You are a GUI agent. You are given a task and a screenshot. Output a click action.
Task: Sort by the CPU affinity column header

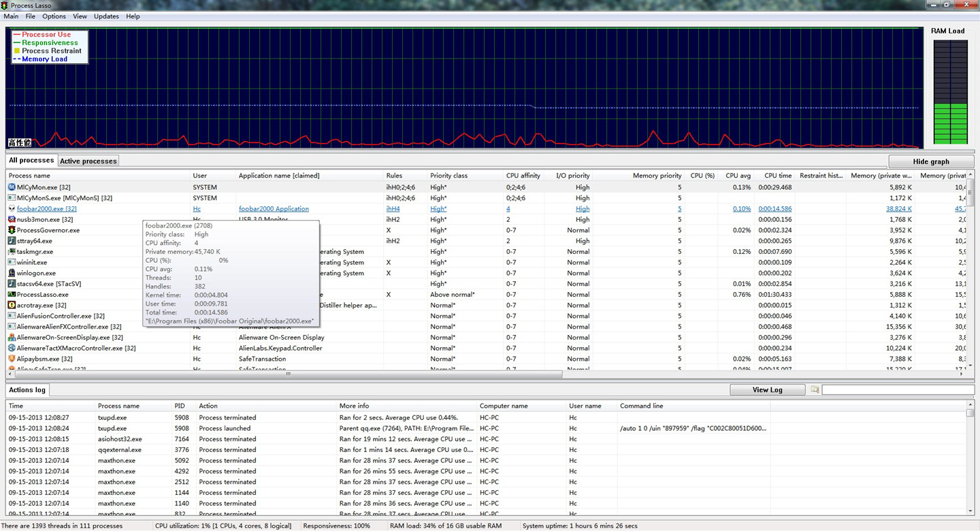point(525,176)
